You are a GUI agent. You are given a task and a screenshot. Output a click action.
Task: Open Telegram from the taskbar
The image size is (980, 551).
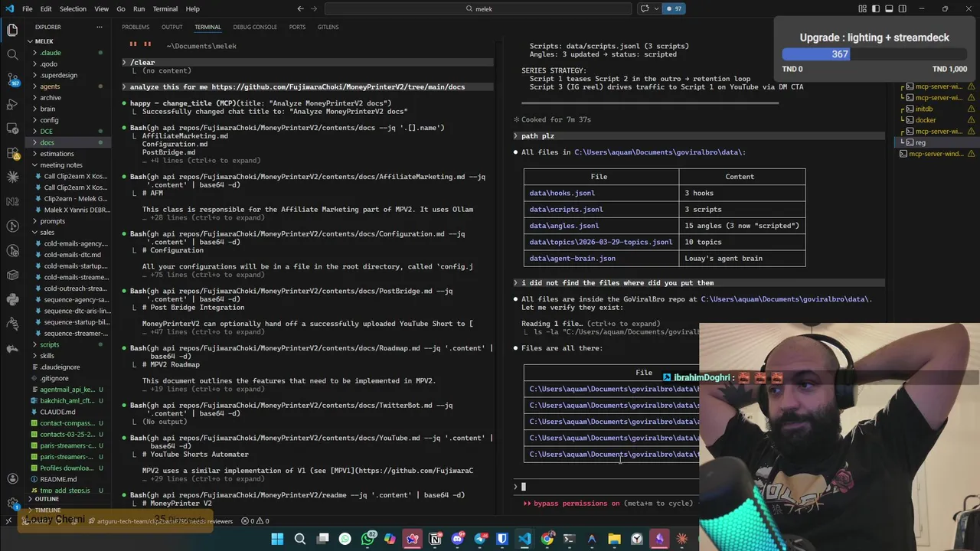coord(480,539)
